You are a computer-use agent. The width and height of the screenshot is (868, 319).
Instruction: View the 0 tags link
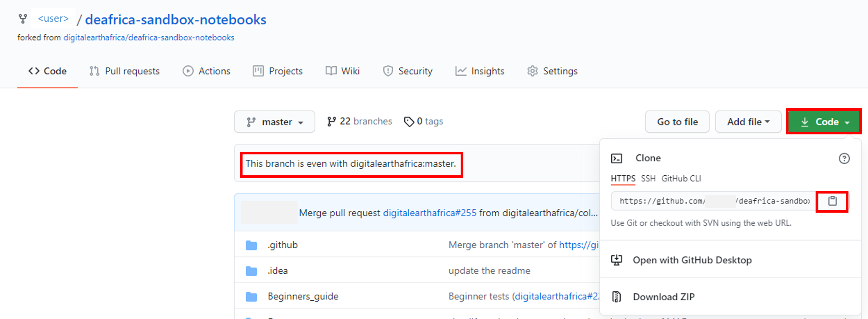point(423,121)
